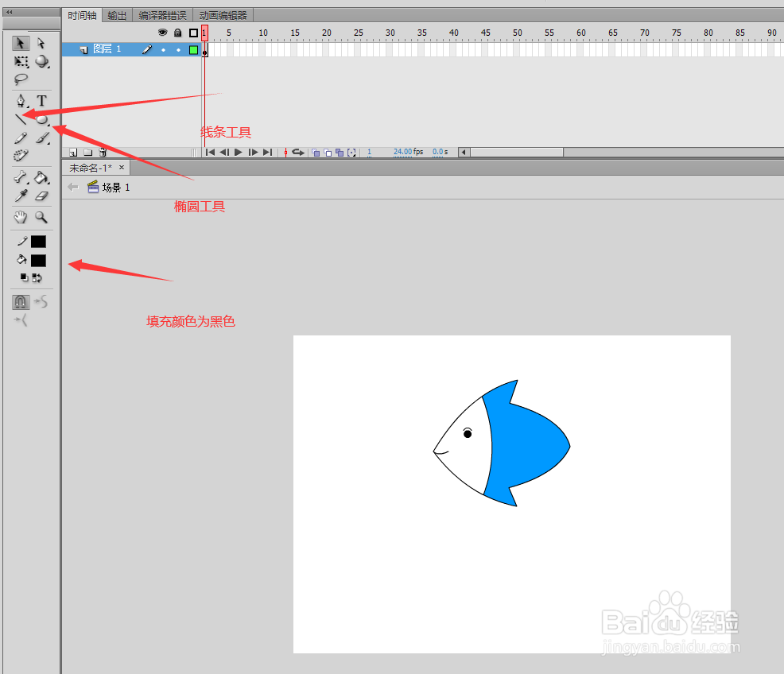Screen dimensions: 784x674
Task: Click the New Layer icon in timeline
Action: click(x=73, y=152)
